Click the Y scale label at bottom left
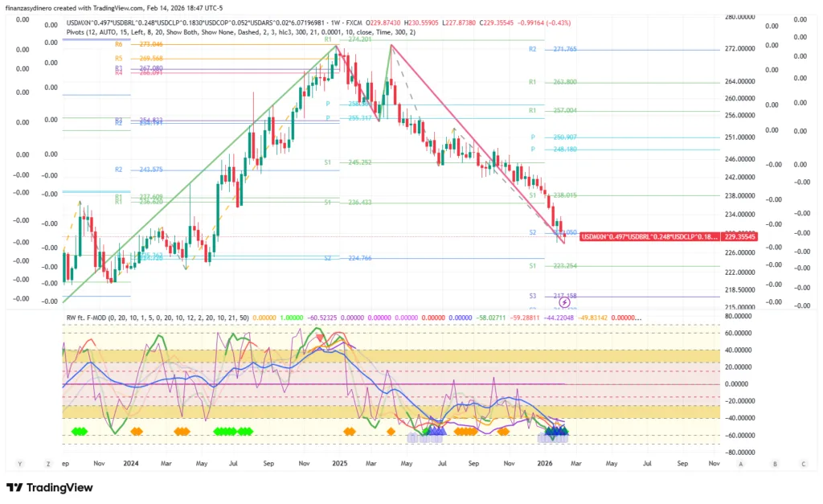The width and height of the screenshot is (823, 504). (x=20, y=464)
